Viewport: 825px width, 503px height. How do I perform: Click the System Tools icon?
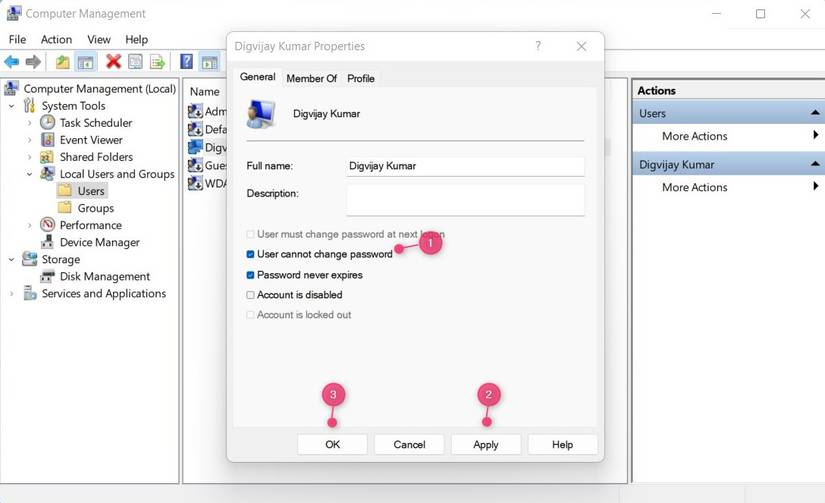tap(29, 105)
